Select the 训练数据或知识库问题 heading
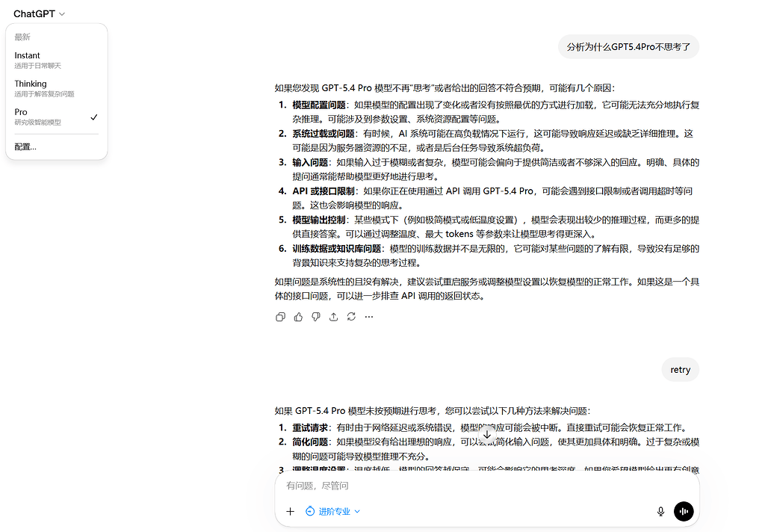Viewport: 765px width, 532px height. pos(337,249)
